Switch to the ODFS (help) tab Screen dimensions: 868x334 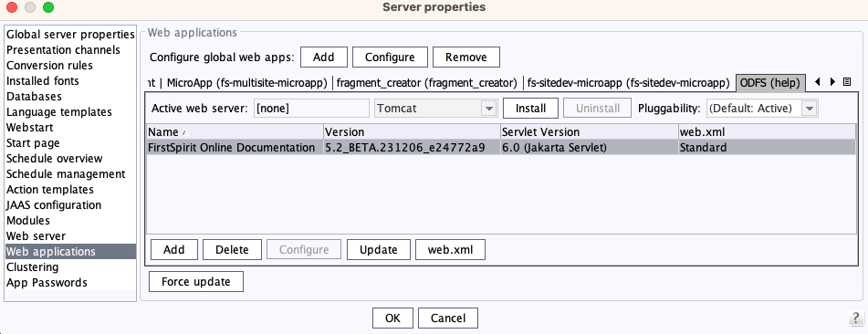[x=770, y=83]
